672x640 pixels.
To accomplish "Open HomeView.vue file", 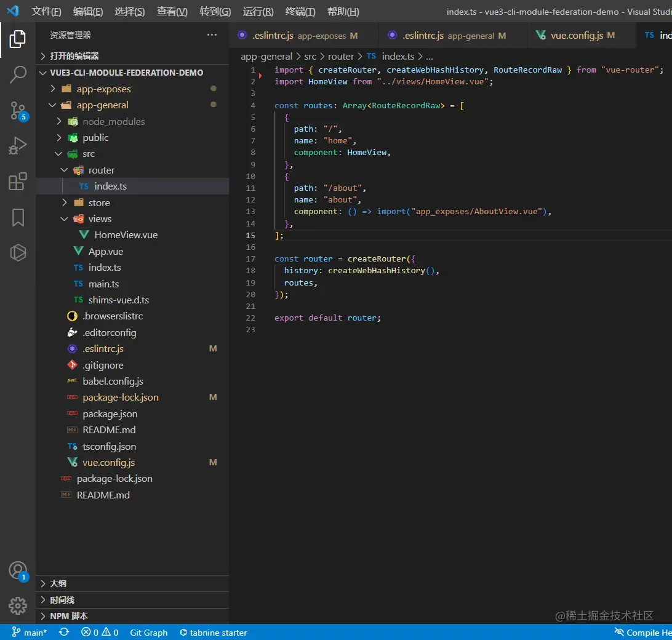I will (132, 235).
